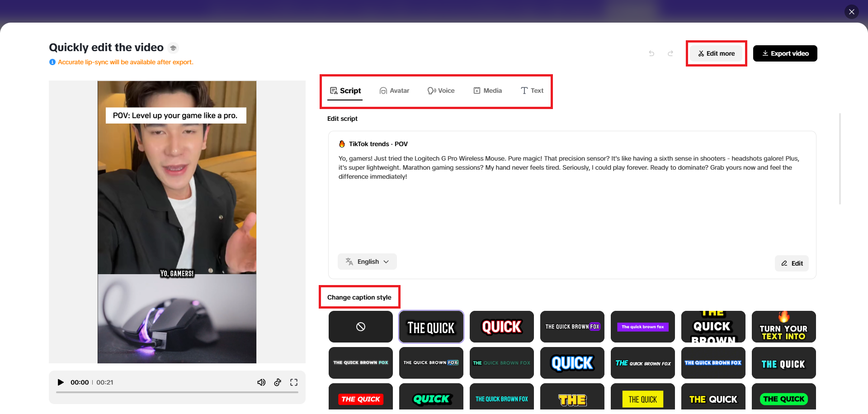Select the cyan condensed 'THE QUICK BROWN FOX' style

(x=502, y=398)
